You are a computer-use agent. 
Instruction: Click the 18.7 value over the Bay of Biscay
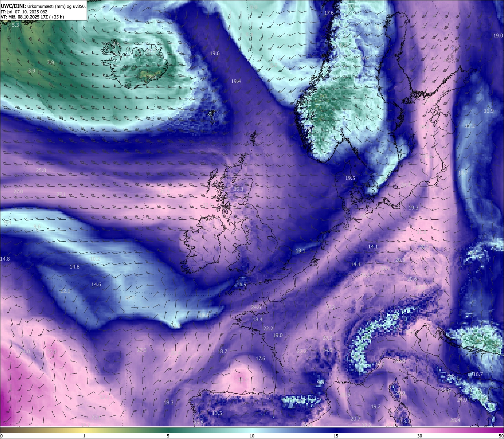click(222, 351)
